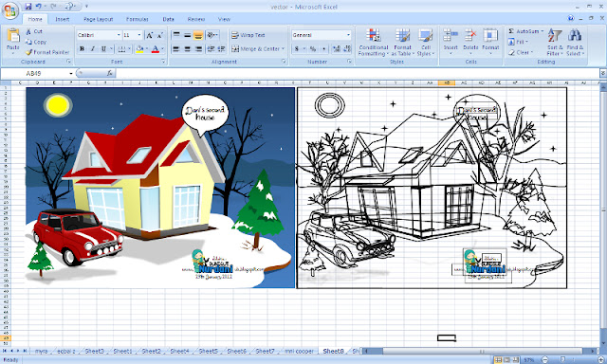607x364 pixels.
Task: Open the General number format dropdown
Action: point(348,35)
